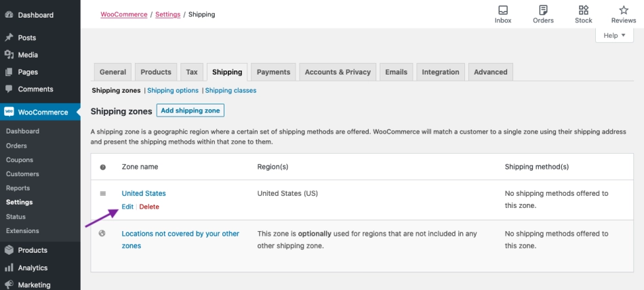Image resolution: width=644 pixels, height=290 pixels.
Task: Open the Integration tab
Action: (x=441, y=72)
